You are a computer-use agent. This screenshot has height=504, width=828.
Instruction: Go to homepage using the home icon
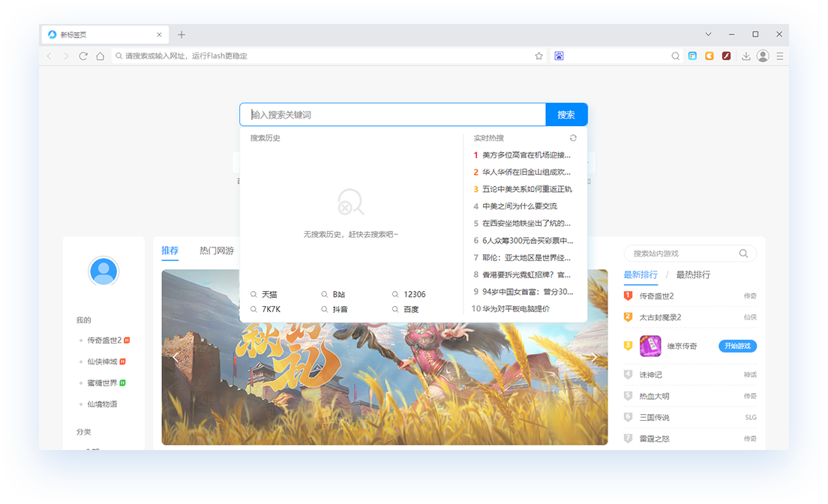pyautogui.click(x=100, y=55)
